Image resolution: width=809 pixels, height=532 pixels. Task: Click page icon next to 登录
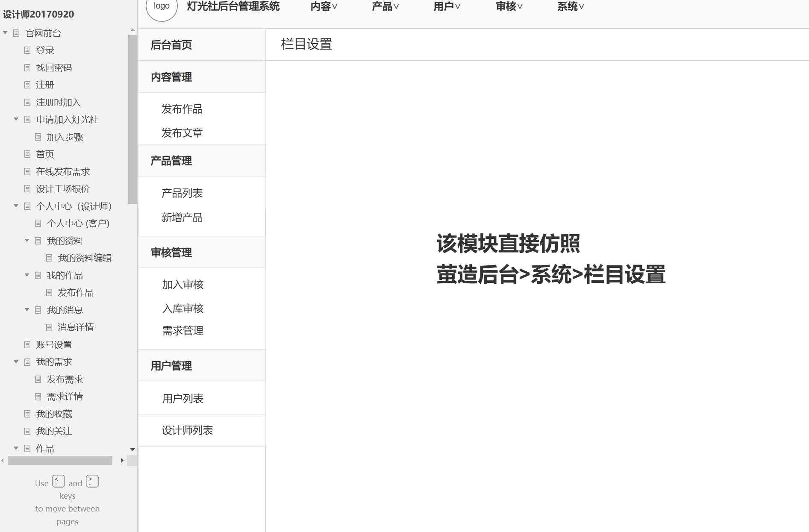pyautogui.click(x=27, y=50)
